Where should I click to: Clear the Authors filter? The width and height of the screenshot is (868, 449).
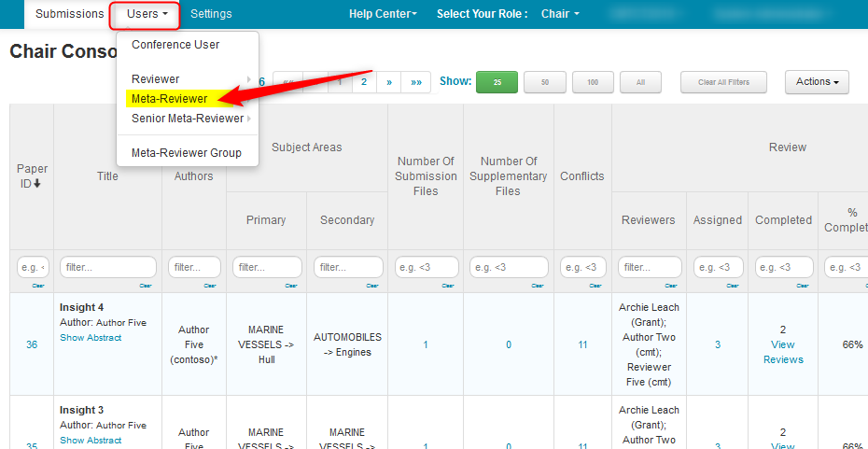coord(210,286)
